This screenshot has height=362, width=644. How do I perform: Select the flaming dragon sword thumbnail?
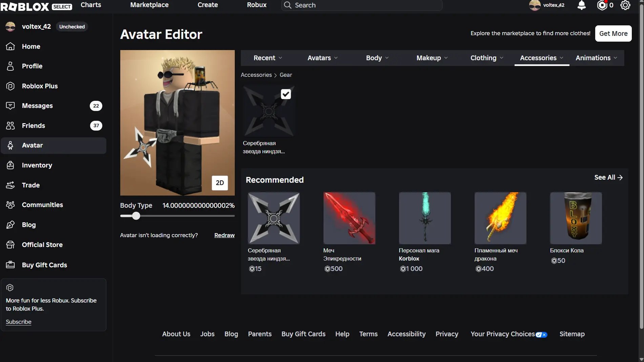pyautogui.click(x=500, y=218)
